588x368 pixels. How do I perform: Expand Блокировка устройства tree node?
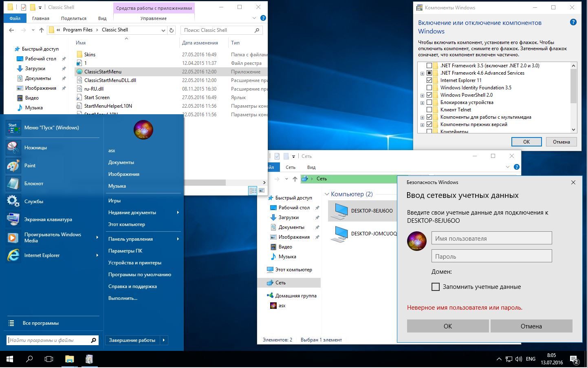tap(422, 103)
